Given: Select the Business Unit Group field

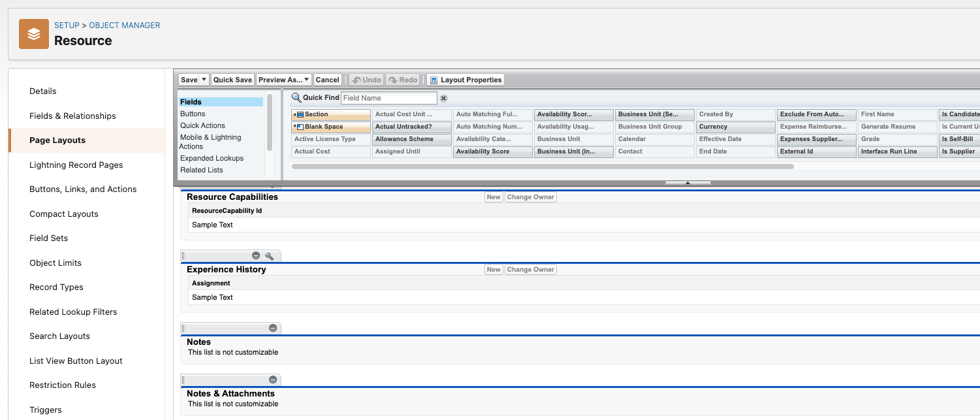Looking at the screenshot, I should pyautogui.click(x=655, y=127).
